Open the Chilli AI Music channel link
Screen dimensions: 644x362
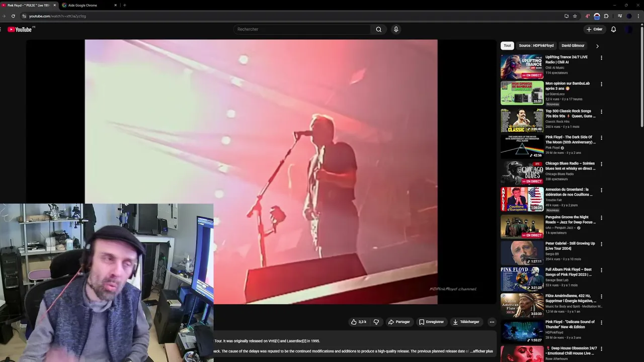pyautogui.click(x=555, y=68)
